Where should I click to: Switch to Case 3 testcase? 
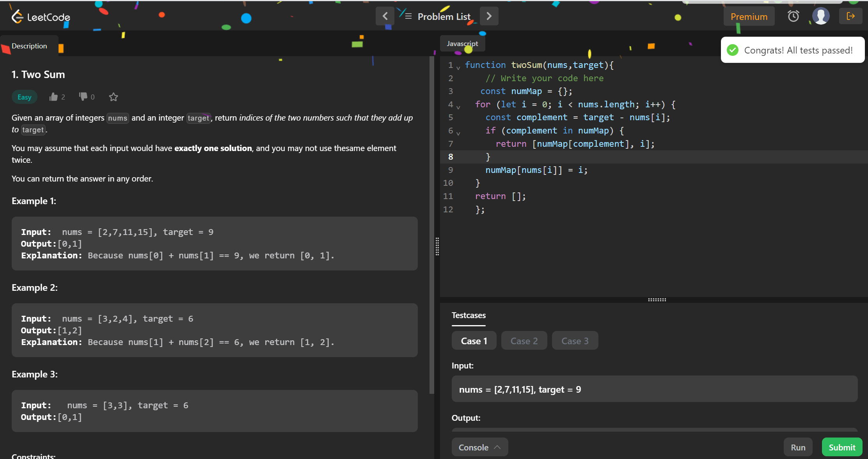coord(575,341)
